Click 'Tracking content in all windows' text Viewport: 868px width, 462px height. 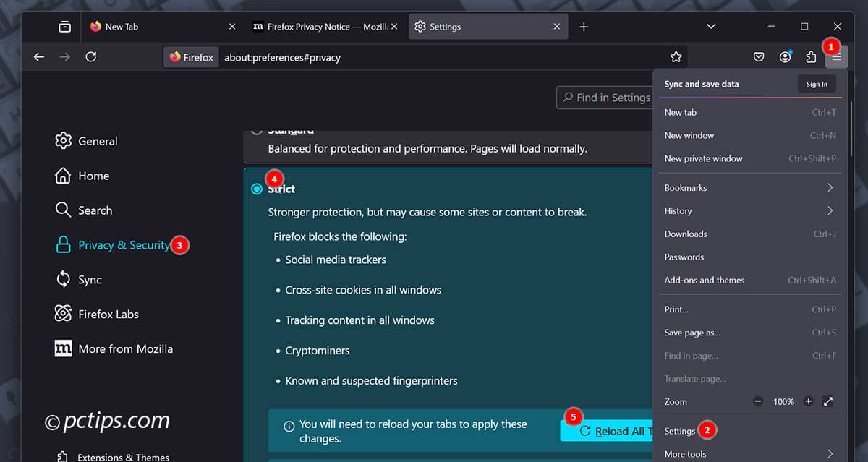pyautogui.click(x=360, y=320)
